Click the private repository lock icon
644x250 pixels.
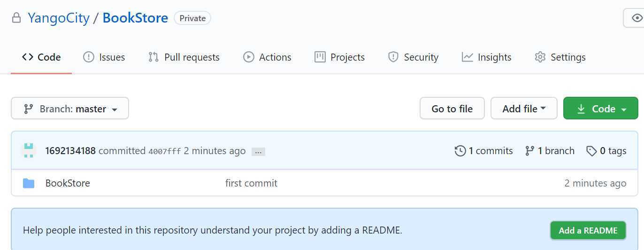point(16,18)
